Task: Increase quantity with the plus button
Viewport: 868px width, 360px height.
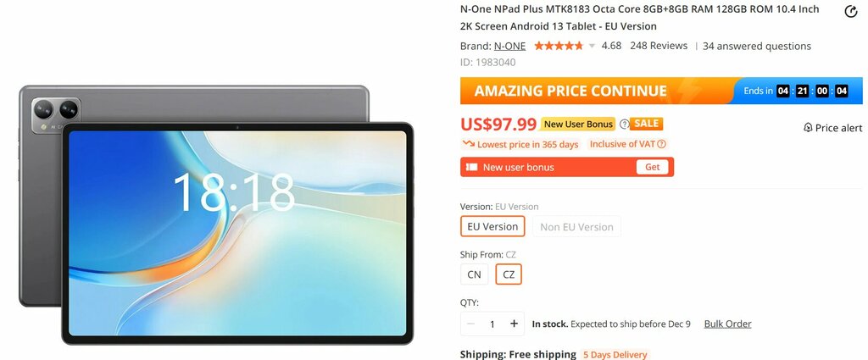Action: [x=515, y=324]
